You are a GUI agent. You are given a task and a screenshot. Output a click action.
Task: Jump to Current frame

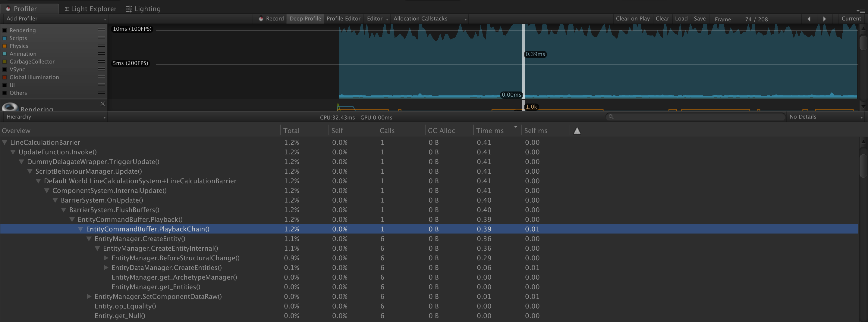pos(851,18)
